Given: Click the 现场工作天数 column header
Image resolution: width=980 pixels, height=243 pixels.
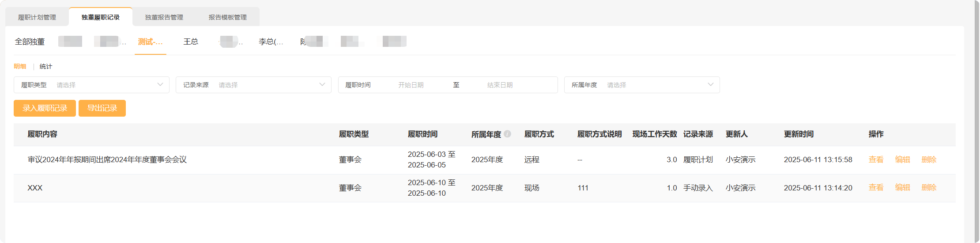Looking at the screenshot, I should tap(655, 134).
